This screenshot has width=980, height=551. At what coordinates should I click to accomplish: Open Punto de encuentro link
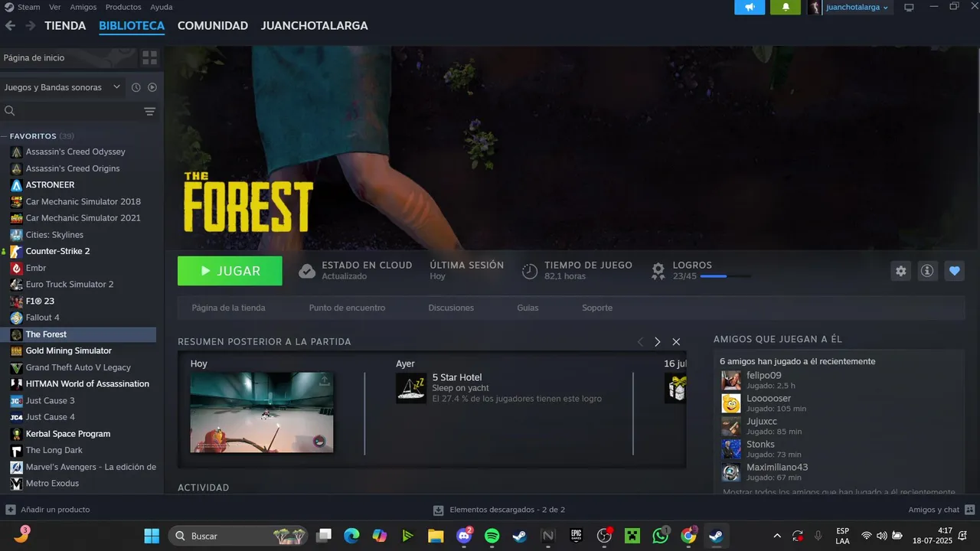click(x=347, y=308)
